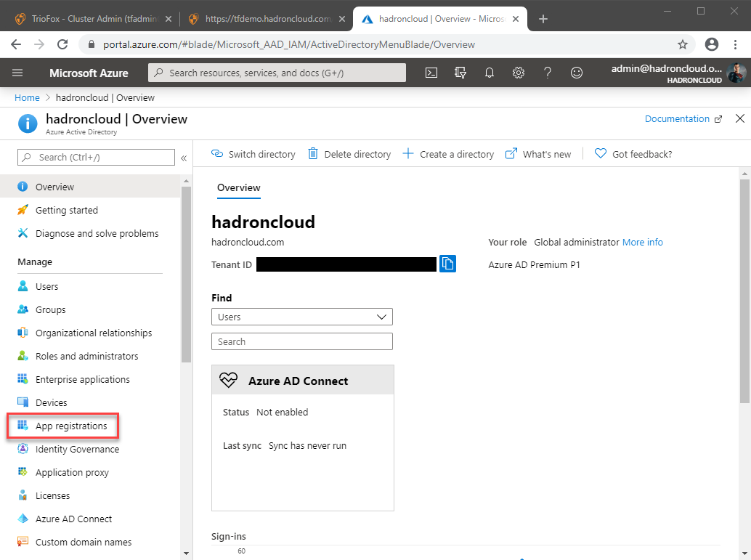Switch to the TrioFox Cluster Admin tab
The height and width of the screenshot is (560, 751).
[94, 19]
